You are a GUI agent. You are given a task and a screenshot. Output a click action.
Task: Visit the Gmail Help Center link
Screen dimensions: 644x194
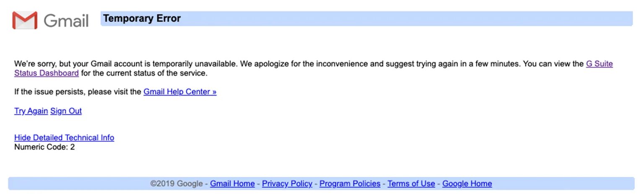pos(180,92)
